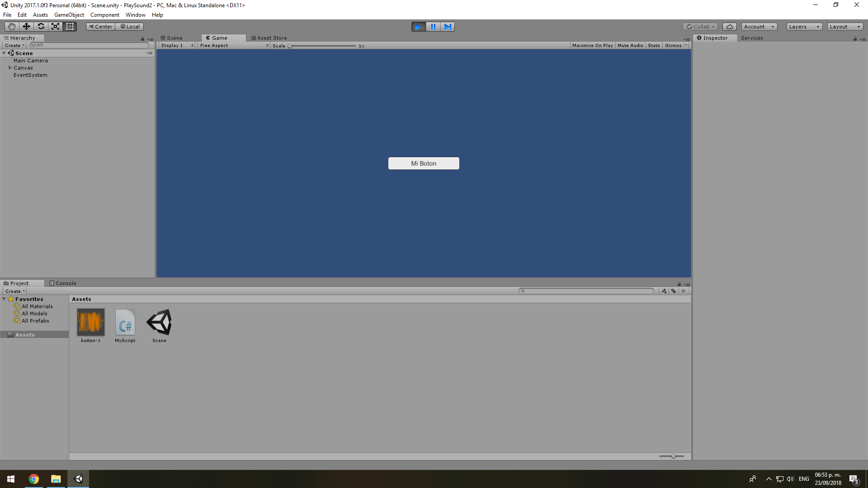
Task: Select the Move tool
Action: (x=26, y=27)
